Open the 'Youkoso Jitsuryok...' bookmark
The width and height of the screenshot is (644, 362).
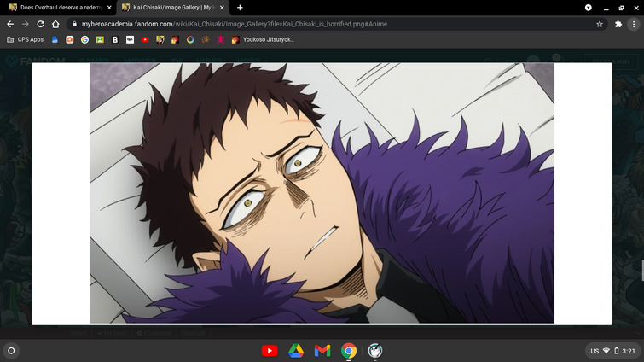click(263, 39)
